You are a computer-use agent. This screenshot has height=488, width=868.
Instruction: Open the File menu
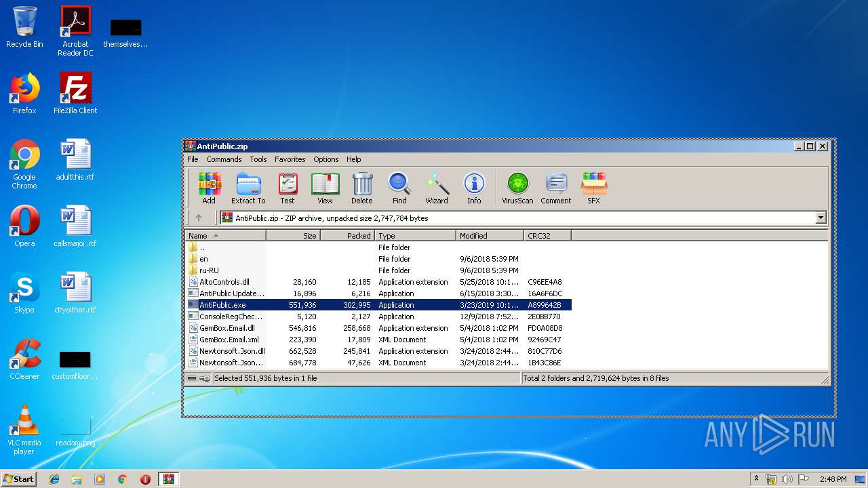193,159
